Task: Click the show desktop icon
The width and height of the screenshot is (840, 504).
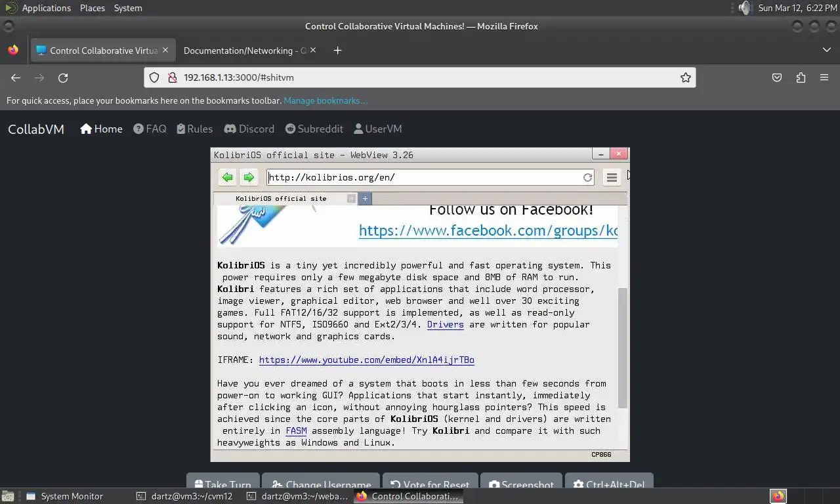Action: click(7, 497)
